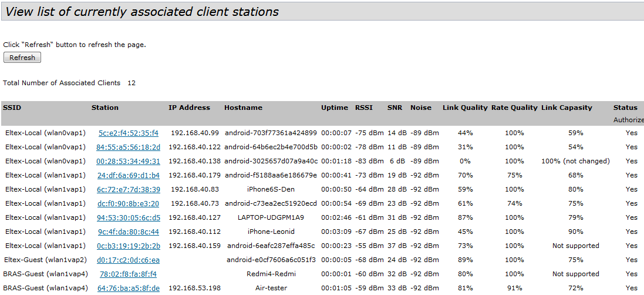Image resolution: width=644 pixels, height=295 pixels.
Task: Select station link 0c:b3:19:19:2b:2b
Action: pyautogui.click(x=128, y=246)
